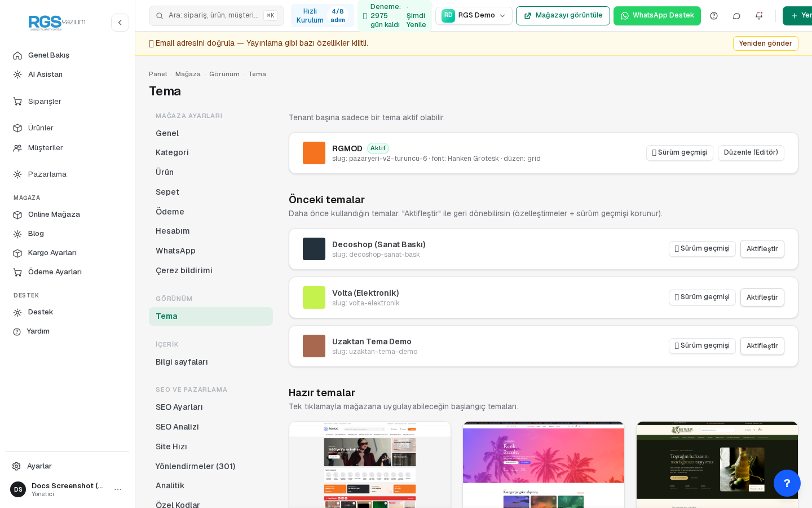Open Sürüm geçmişi for RGMOD theme
Image resolution: width=812 pixels, height=508 pixels.
tap(679, 153)
